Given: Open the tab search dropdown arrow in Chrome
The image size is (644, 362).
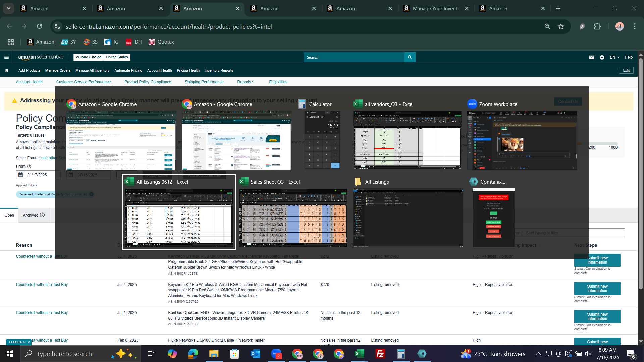Looking at the screenshot, I should pyautogui.click(x=9, y=8).
